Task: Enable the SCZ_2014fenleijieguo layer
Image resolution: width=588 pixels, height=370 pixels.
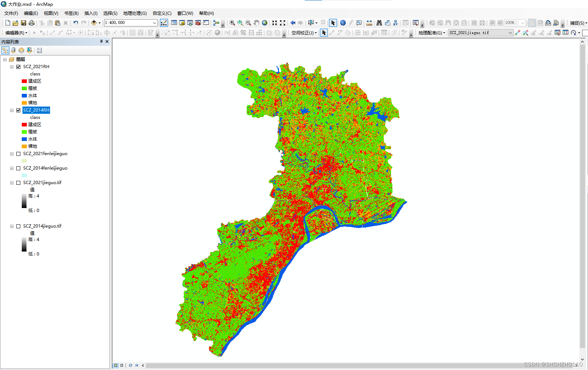Action: [x=18, y=168]
